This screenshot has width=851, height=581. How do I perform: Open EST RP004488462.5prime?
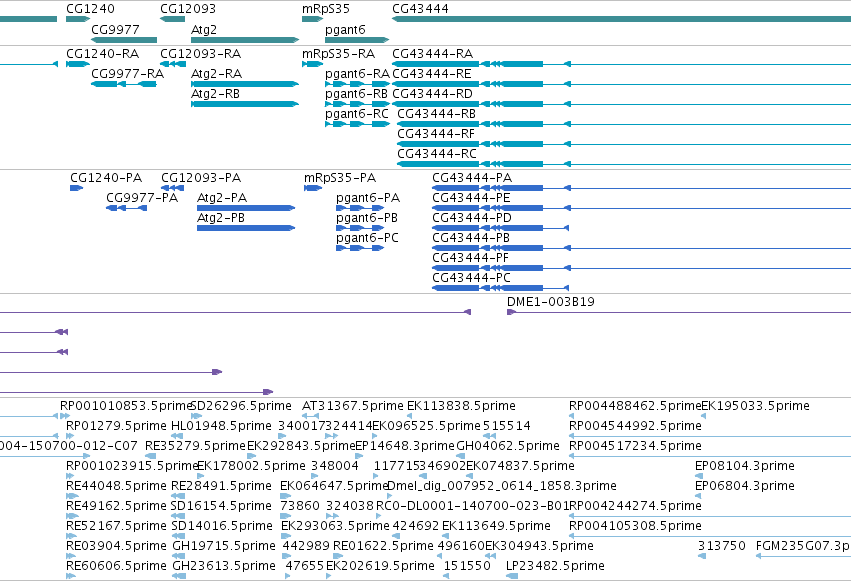635,406
